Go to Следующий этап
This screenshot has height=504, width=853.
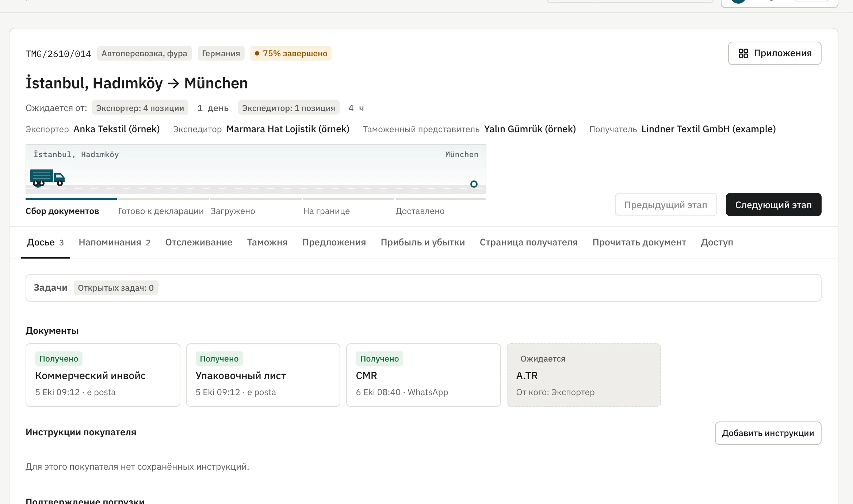point(773,205)
